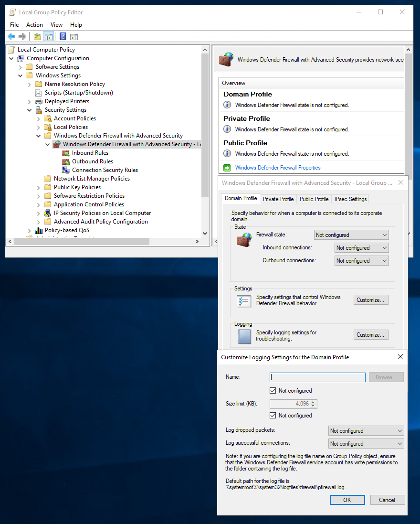Click the Local Computer Policy root icon

click(x=11, y=50)
